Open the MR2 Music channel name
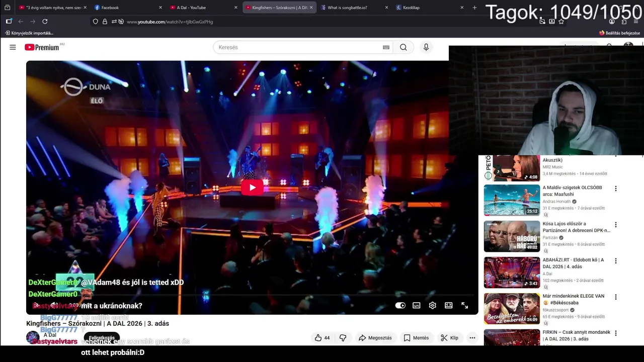This screenshot has width=644, height=362. [552, 167]
